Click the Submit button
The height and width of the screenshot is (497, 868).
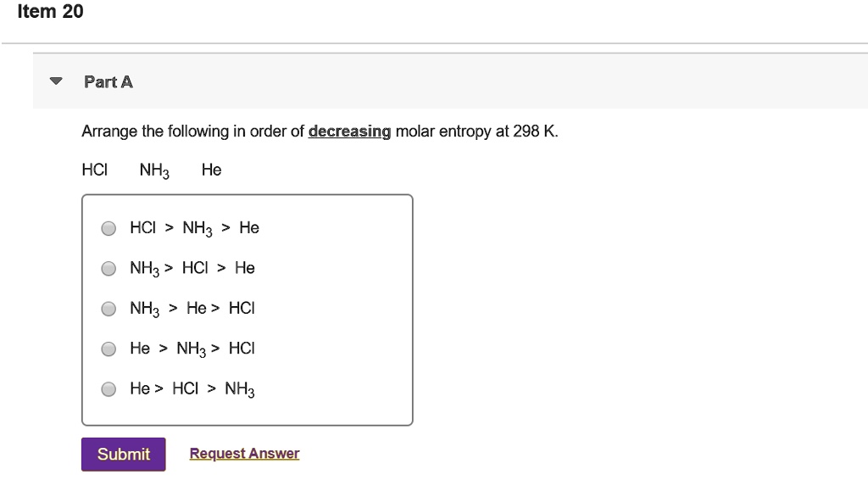pyautogui.click(x=123, y=454)
